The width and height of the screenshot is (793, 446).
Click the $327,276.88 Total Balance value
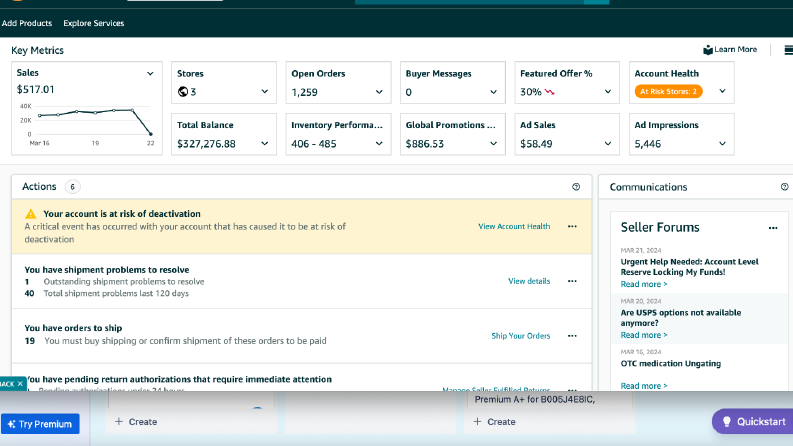pos(206,144)
